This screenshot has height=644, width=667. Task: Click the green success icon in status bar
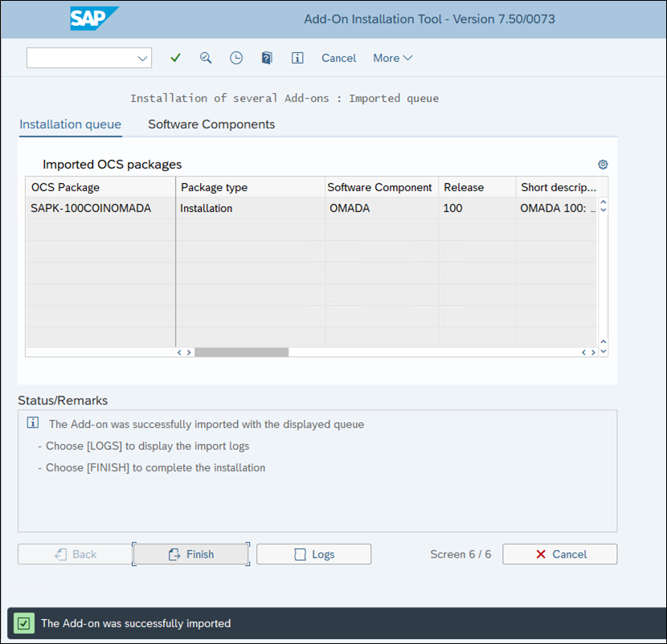pos(24,624)
